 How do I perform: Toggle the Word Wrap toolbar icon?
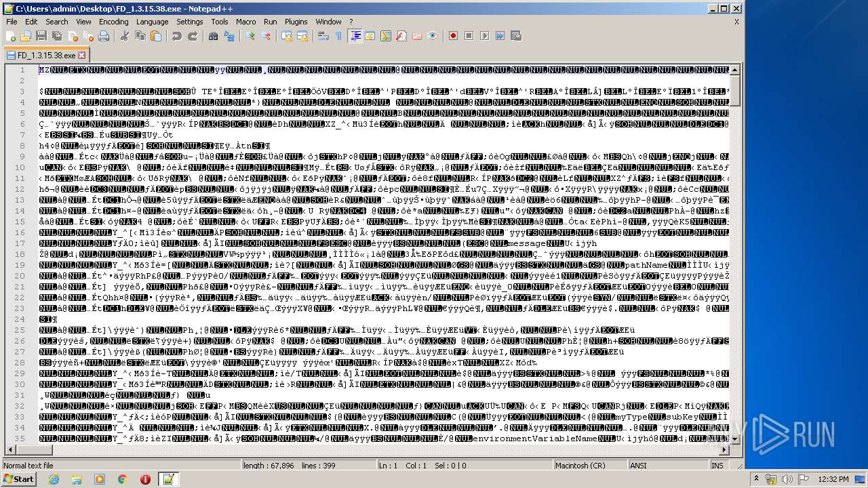[x=323, y=36]
